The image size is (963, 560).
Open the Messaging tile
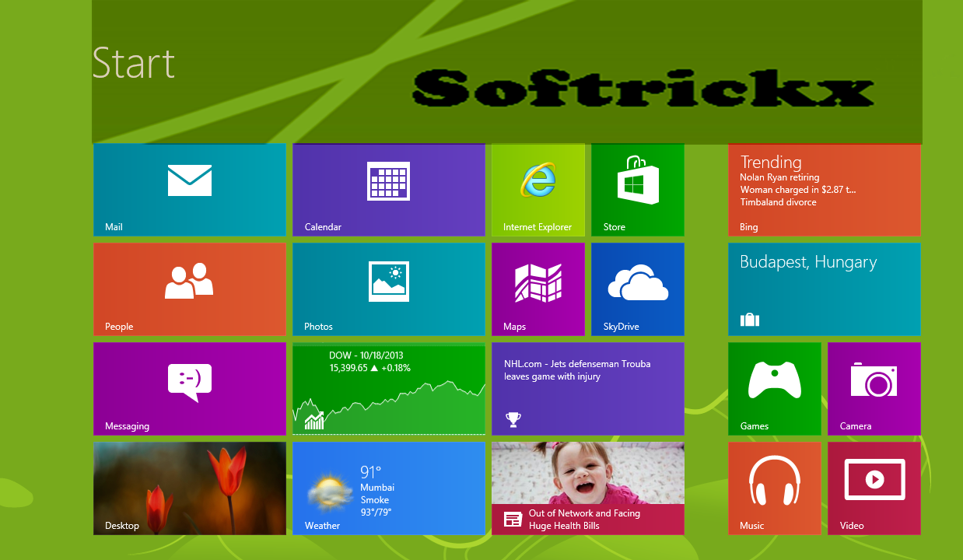(x=190, y=389)
